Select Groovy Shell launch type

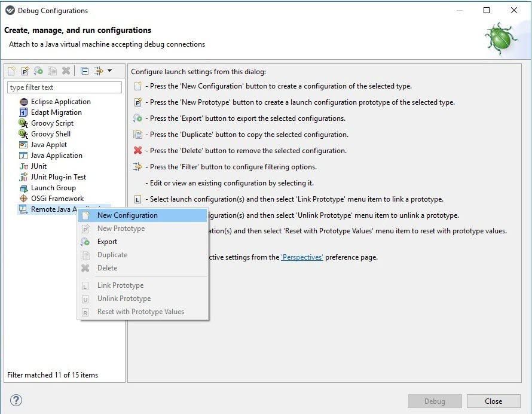[51, 134]
